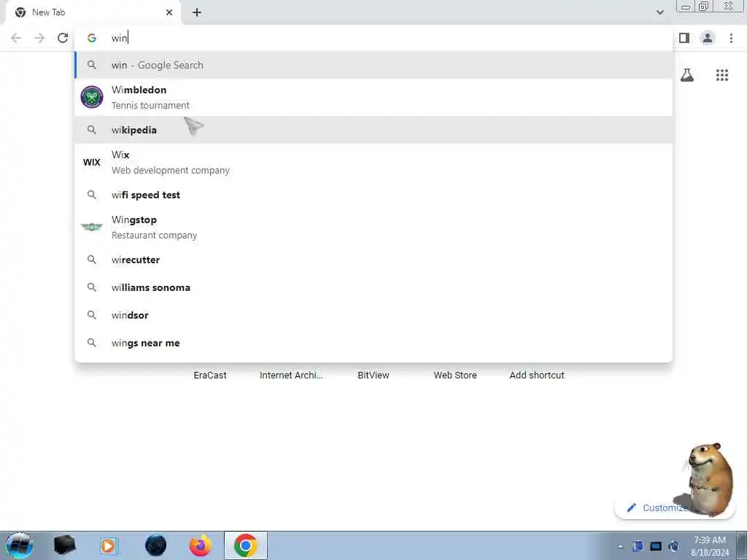Viewport: 747px width, 560px height.
Task: Show hidden system tray icons
Action: point(620,546)
